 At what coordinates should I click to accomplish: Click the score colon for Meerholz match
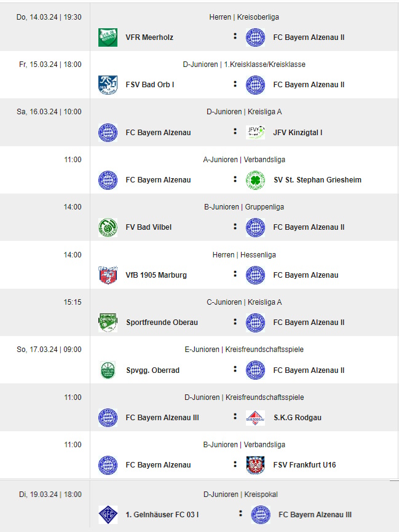point(235,36)
